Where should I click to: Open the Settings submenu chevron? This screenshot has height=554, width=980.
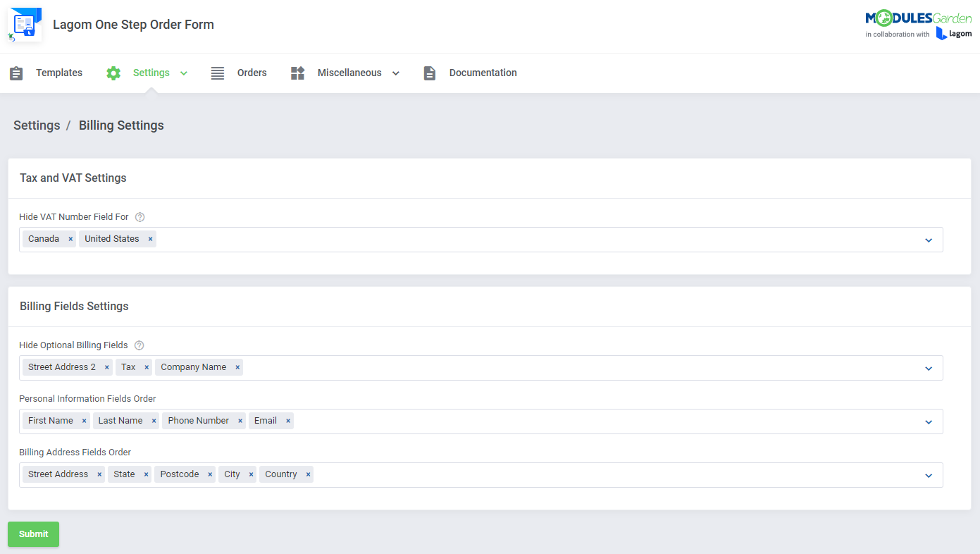coord(183,73)
